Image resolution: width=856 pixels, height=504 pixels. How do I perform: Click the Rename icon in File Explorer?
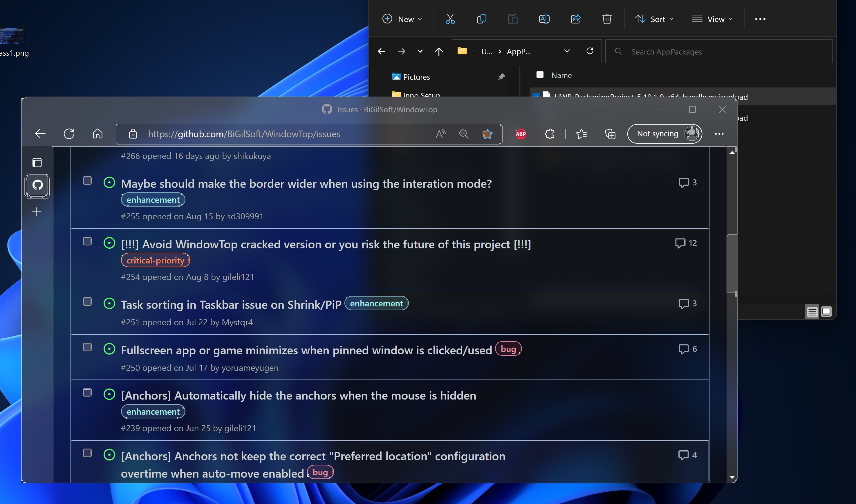pyautogui.click(x=544, y=19)
